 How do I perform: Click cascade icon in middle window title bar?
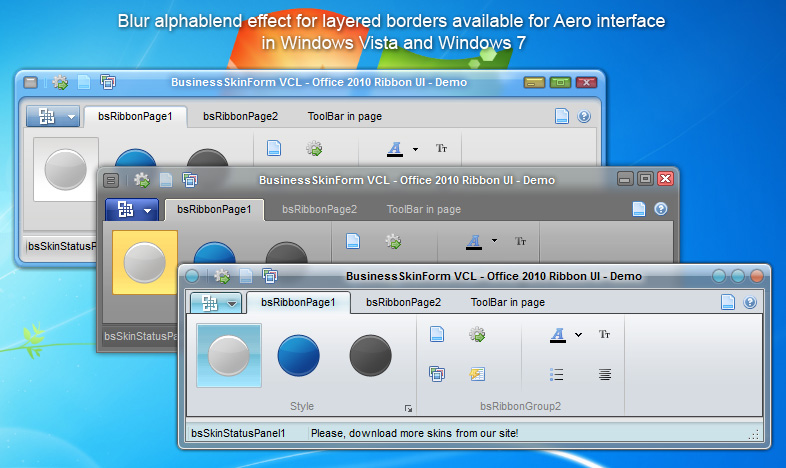(190, 179)
